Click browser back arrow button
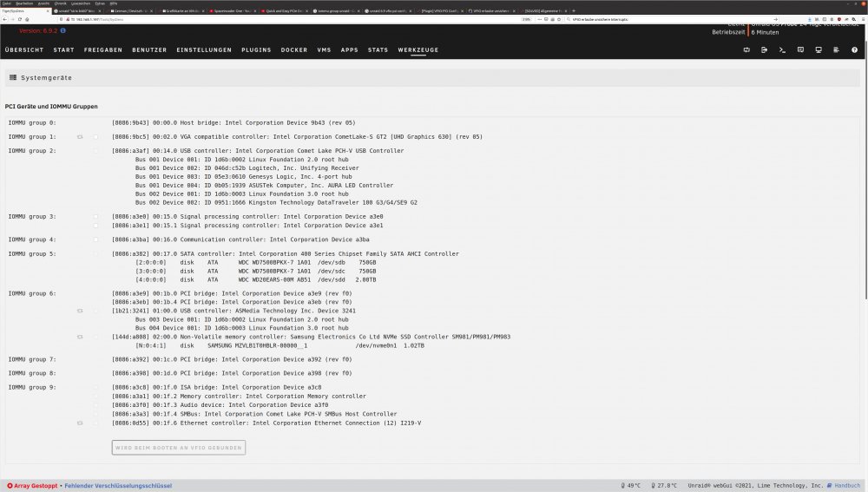868x492 pixels. pos(4,19)
